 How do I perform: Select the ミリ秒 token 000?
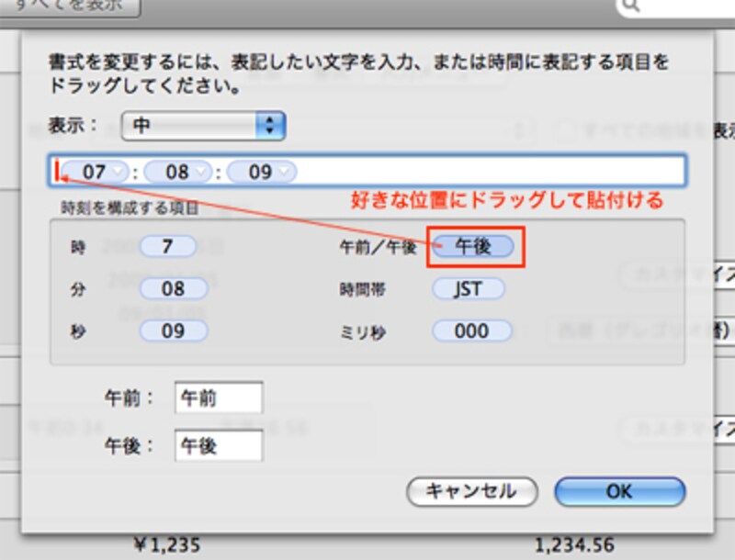471,331
